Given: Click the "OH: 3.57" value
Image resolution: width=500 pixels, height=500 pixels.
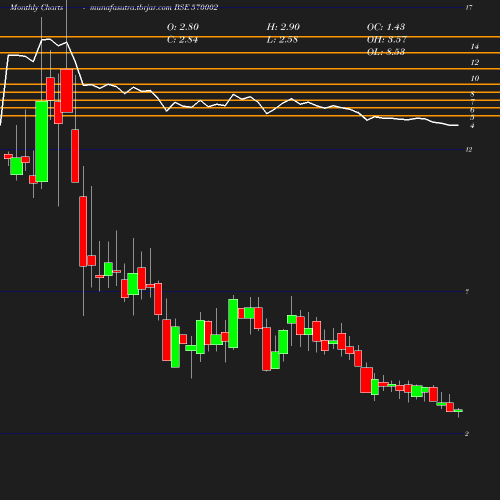Looking at the screenshot, I should [x=387, y=40].
